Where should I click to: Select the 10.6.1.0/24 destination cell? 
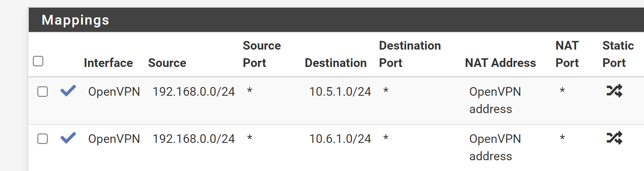pyautogui.click(x=340, y=139)
